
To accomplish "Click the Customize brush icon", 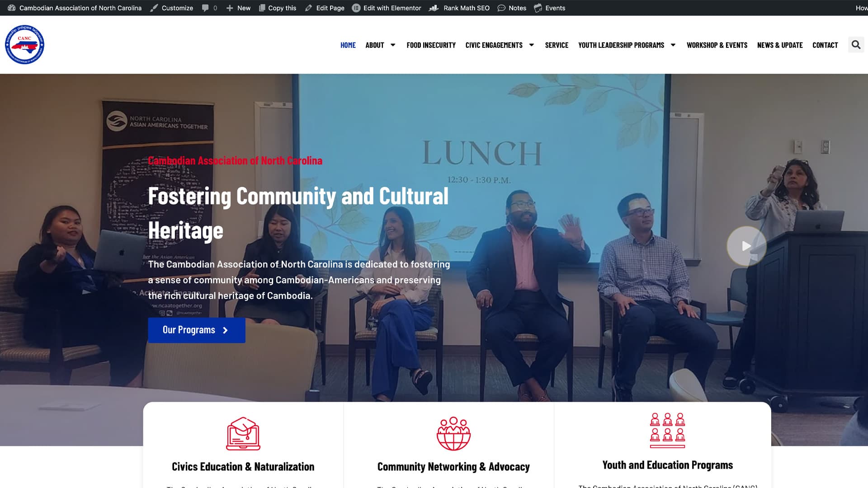I will point(154,8).
